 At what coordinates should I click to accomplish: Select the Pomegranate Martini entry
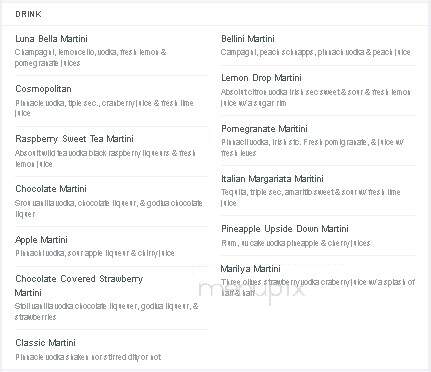(264, 129)
